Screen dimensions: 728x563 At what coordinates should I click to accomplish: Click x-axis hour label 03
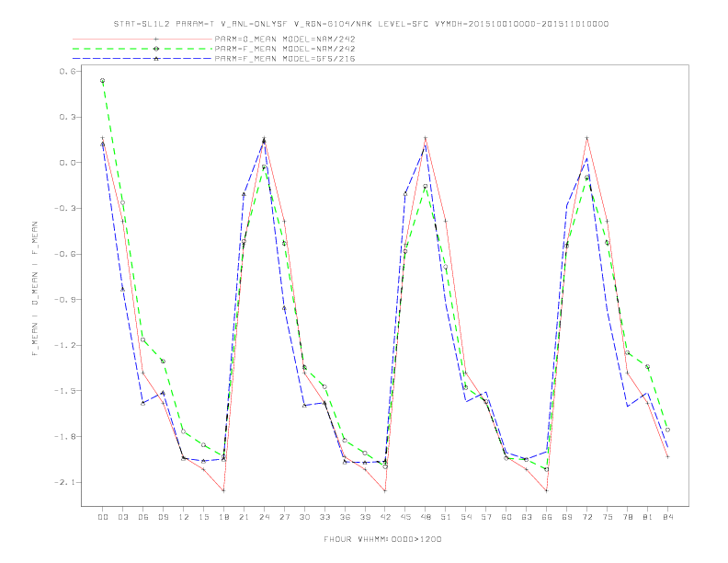[x=122, y=517]
